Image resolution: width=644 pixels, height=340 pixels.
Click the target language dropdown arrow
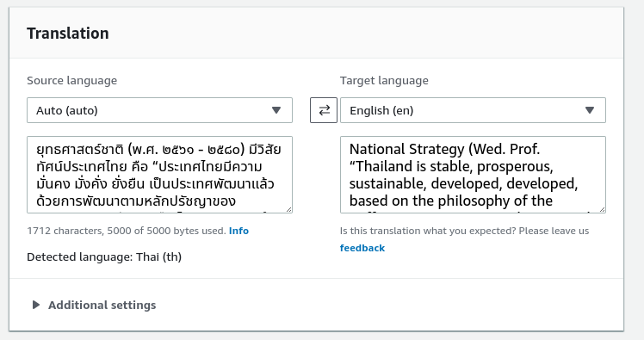pyautogui.click(x=590, y=110)
